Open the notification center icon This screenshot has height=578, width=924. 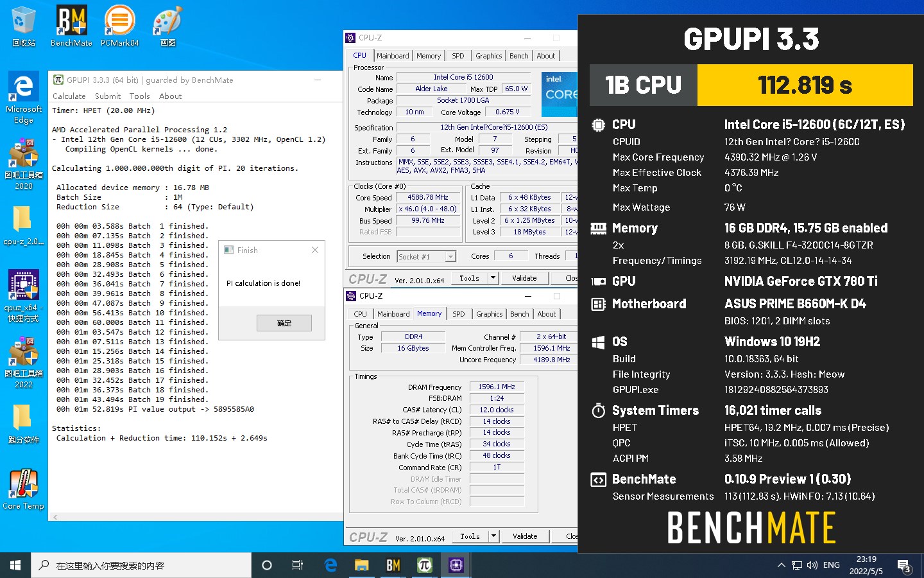pos(904,565)
